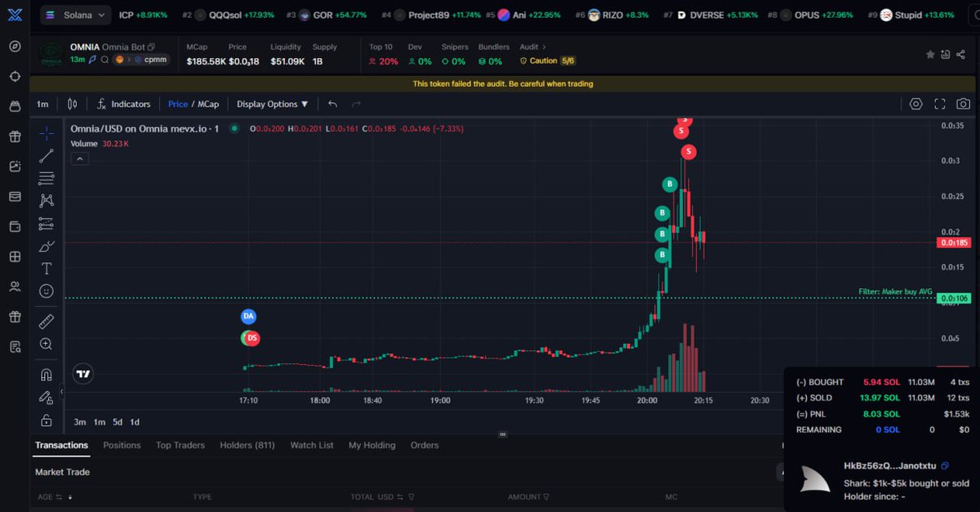The height and width of the screenshot is (512, 980).
Task: Search OMNIA token via magnifier icon
Action: [x=105, y=60]
